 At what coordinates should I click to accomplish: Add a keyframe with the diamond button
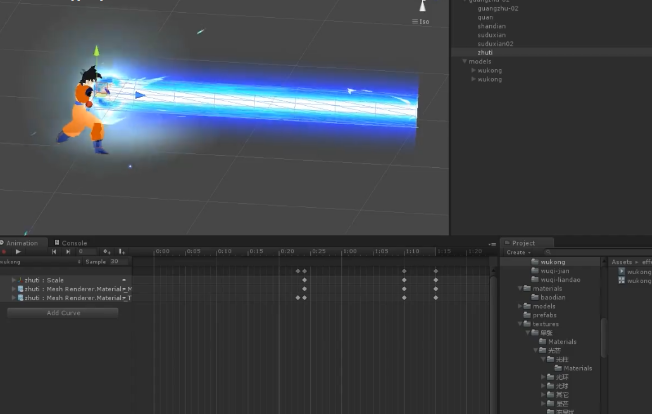click(106, 251)
